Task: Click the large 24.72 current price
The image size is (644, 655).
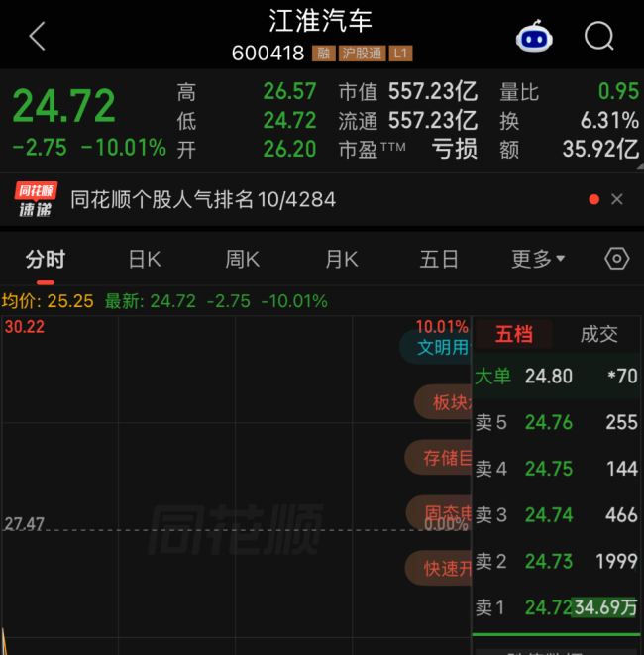Action: 63,106
